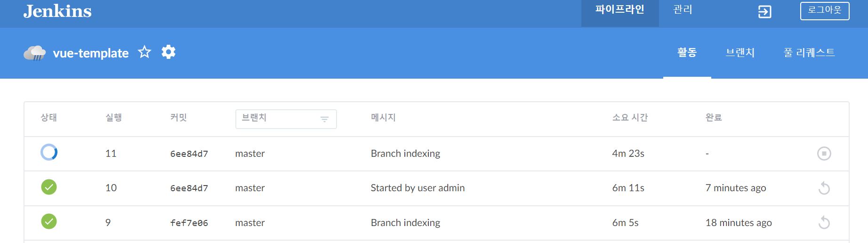
Task: Click the 커밋 column header
Action: point(178,118)
